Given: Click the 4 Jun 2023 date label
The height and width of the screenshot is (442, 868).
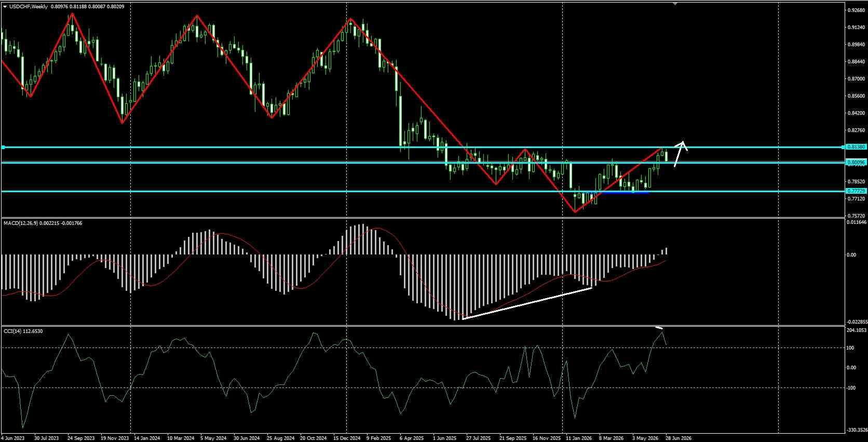Looking at the screenshot, I should point(12,438).
